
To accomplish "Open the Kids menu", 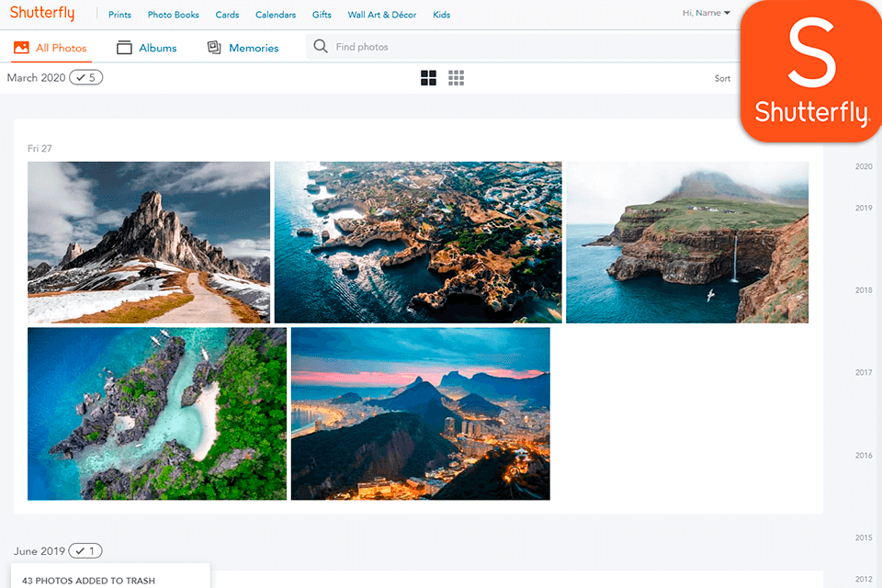I will [442, 15].
